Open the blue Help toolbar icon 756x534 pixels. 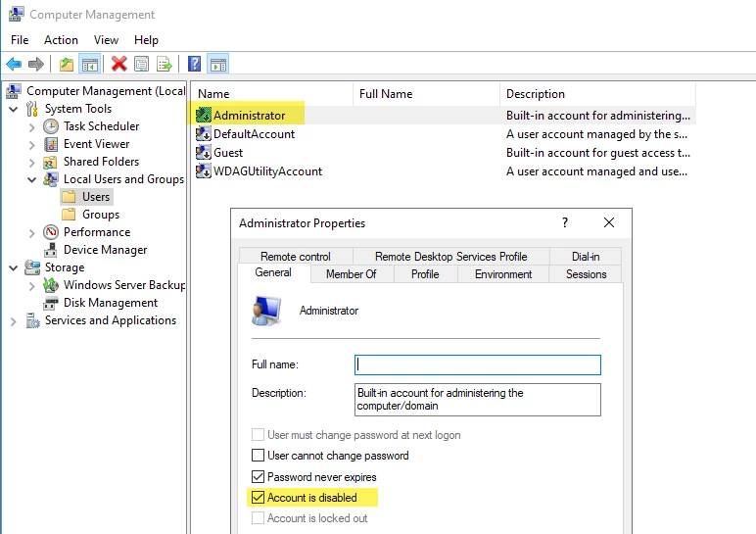[x=194, y=64]
